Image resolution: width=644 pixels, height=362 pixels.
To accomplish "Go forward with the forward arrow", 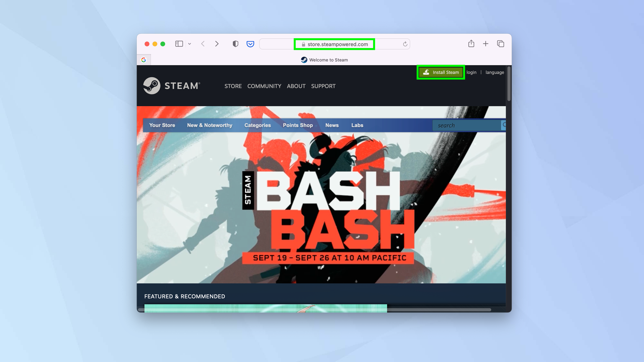I will click(x=217, y=44).
